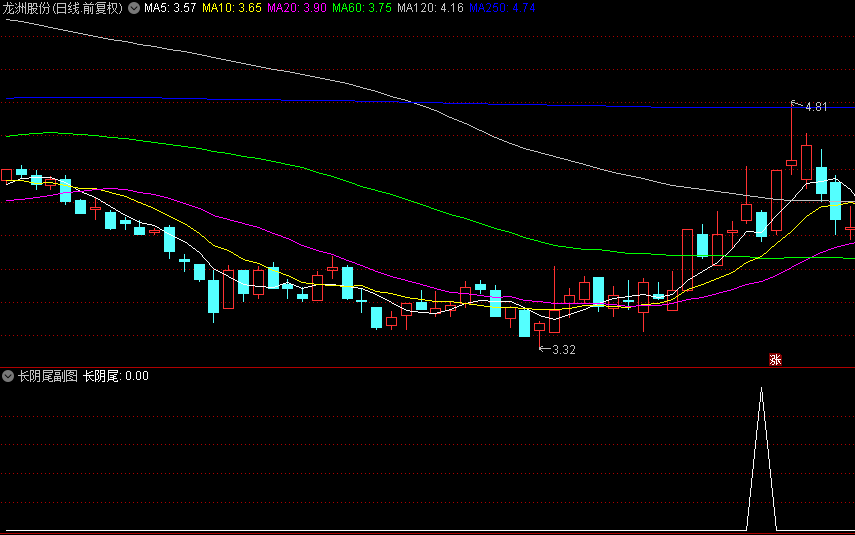855x535 pixels.
Task: Click the MA5: 3.57 label
Action: (x=170, y=8)
